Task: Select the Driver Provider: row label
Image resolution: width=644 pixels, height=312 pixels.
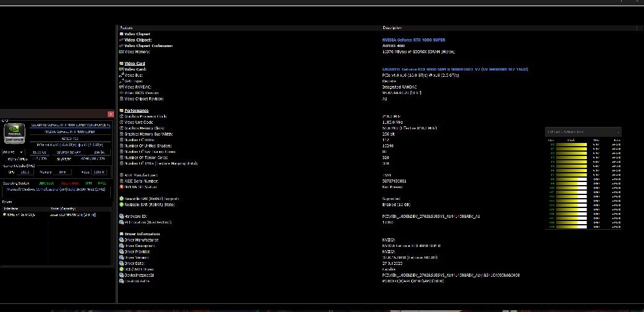Action: click(x=139, y=252)
